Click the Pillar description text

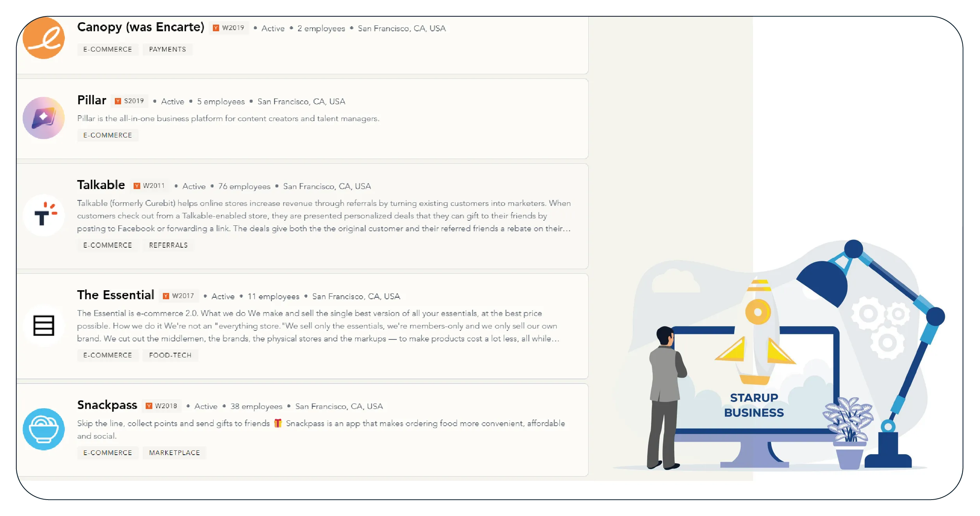tap(228, 118)
